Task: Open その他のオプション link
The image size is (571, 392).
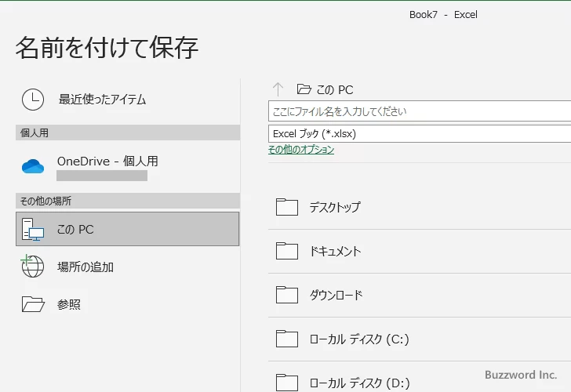Action: pos(301,149)
